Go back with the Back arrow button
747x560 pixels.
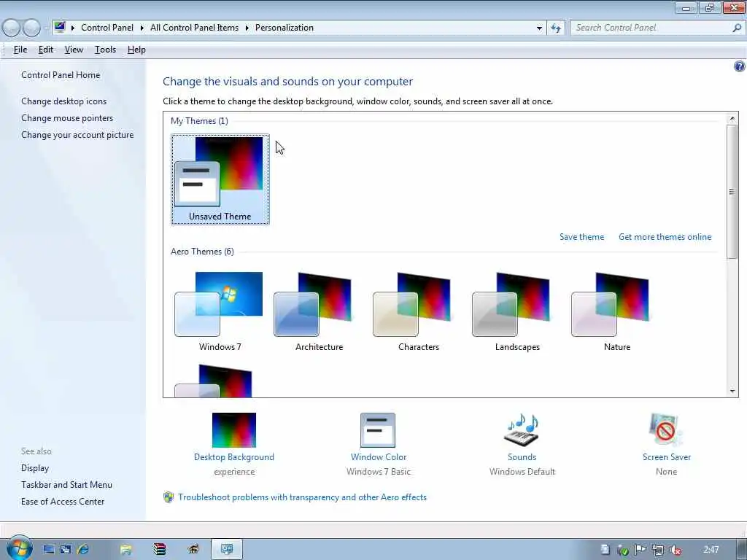click(12, 28)
